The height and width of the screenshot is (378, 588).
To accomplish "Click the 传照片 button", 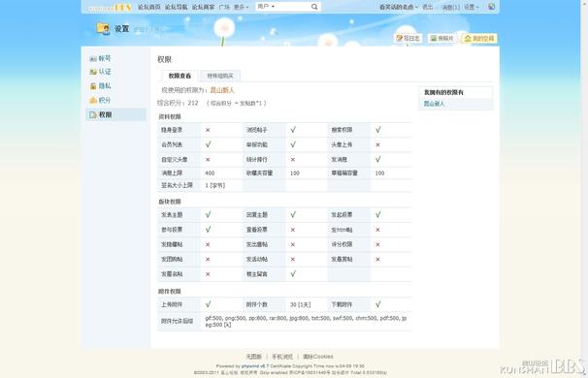I will (441, 38).
